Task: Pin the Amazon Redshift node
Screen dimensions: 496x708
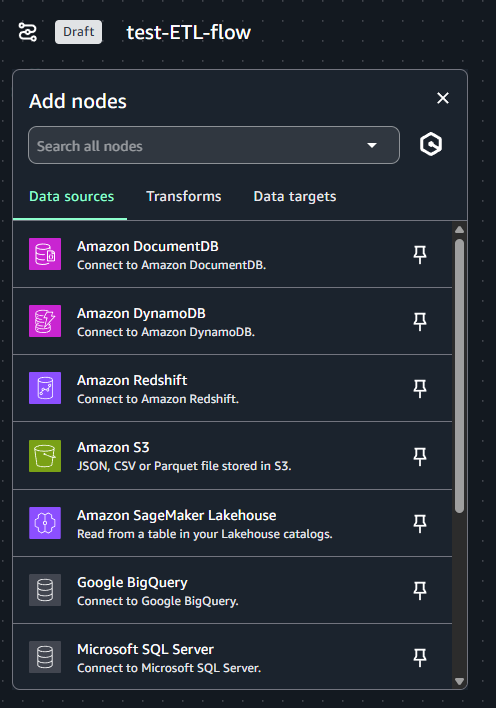Action: pyautogui.click(x=420, y=388)
